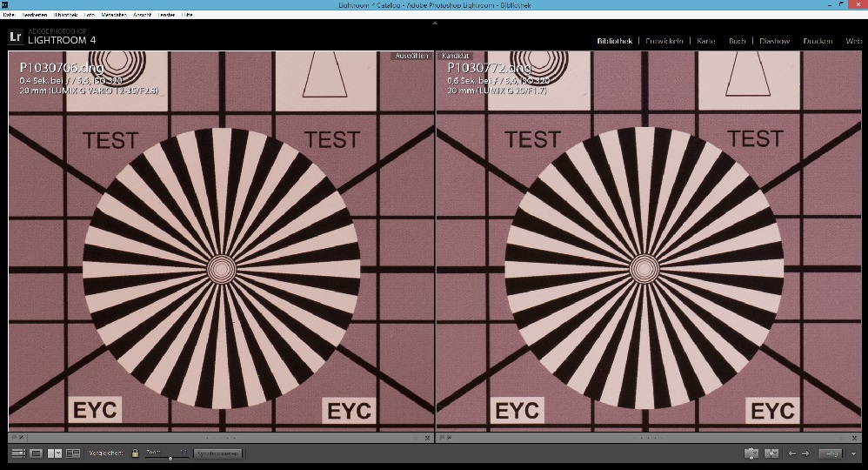
Task: Switch to Loupe view icon
Action: [37, 453]
